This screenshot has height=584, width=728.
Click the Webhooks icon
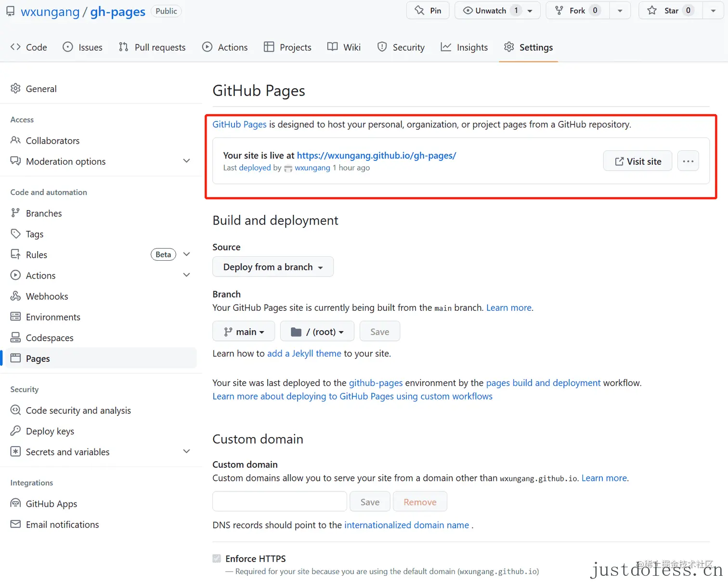pyautogui.click(x=15, y=296)
